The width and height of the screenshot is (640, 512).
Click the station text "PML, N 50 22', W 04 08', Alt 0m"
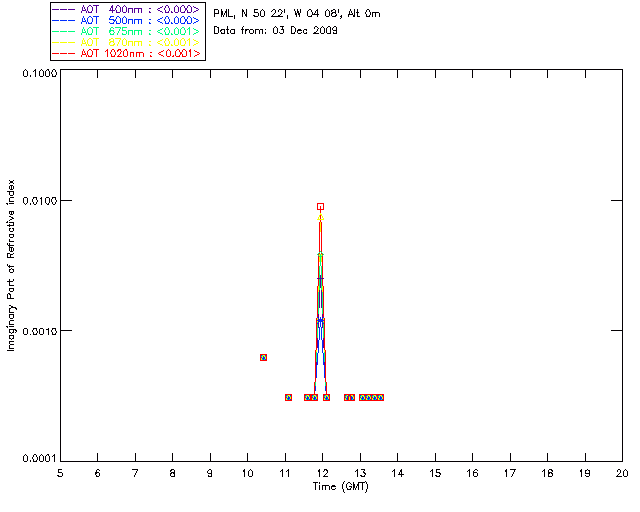[297, 14]
